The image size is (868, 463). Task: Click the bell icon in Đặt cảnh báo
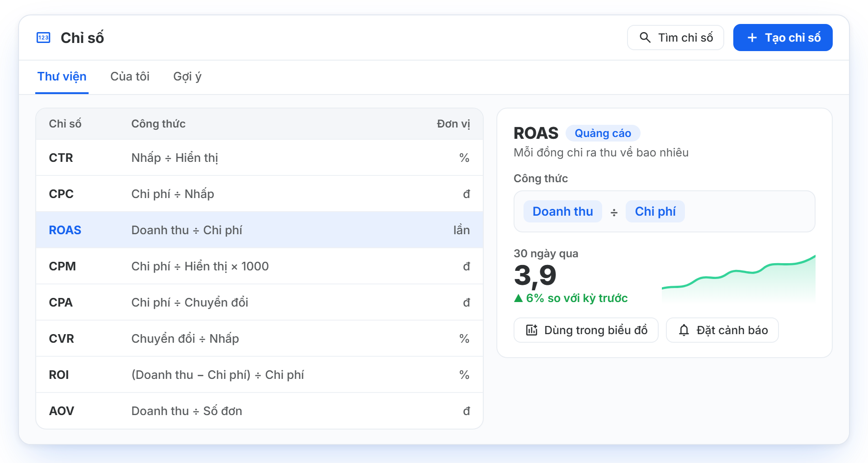pyautogui.click(x=684, y=330)
